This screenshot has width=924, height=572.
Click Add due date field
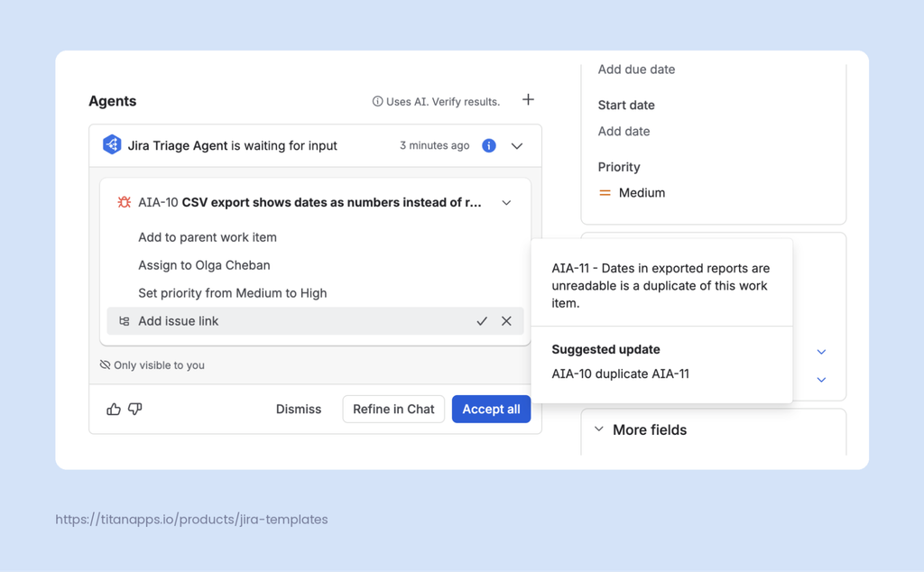636,69
